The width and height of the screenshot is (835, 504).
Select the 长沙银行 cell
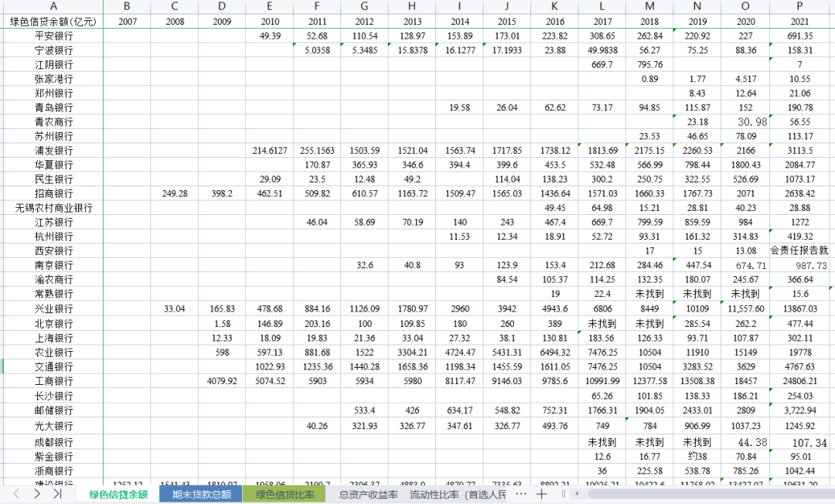(x=53, y=396)
